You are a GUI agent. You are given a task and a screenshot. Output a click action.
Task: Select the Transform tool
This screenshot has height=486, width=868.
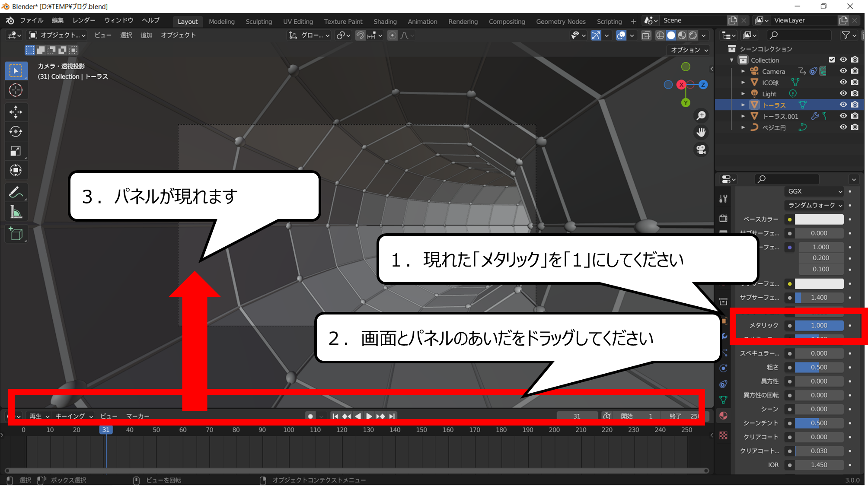click(16, 171)
